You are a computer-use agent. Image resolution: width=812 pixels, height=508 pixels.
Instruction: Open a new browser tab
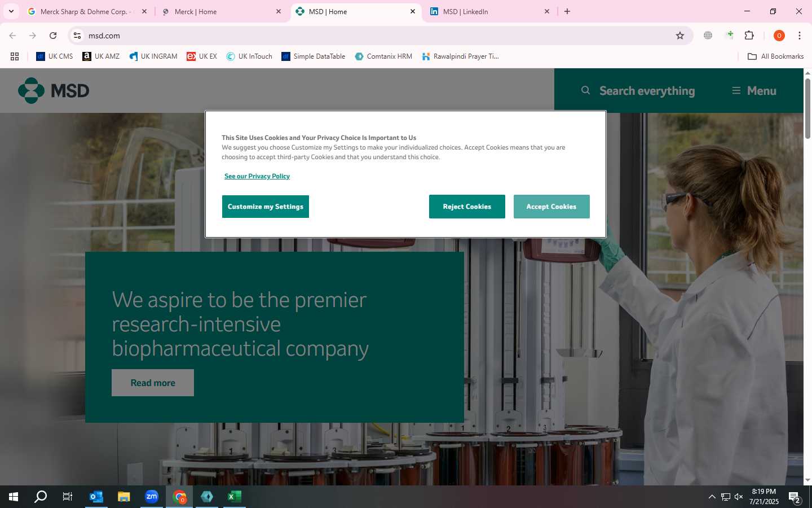pos(567,11)
